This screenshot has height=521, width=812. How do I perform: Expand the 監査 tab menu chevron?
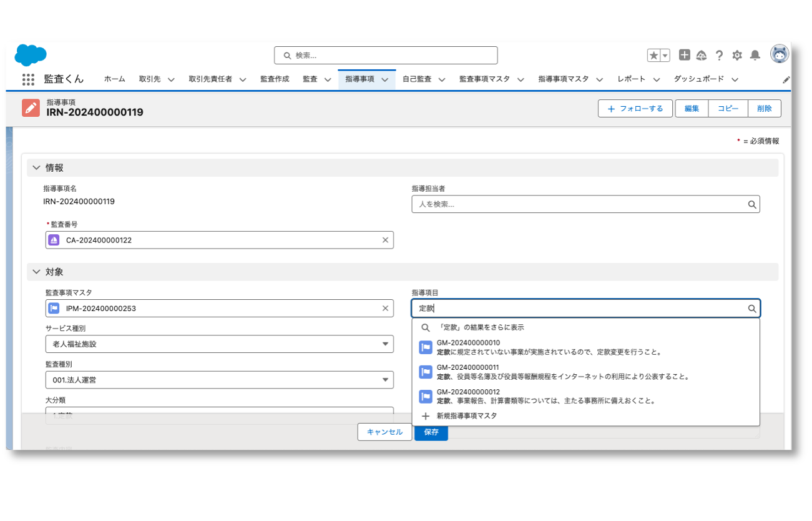(x=328, y=79)
